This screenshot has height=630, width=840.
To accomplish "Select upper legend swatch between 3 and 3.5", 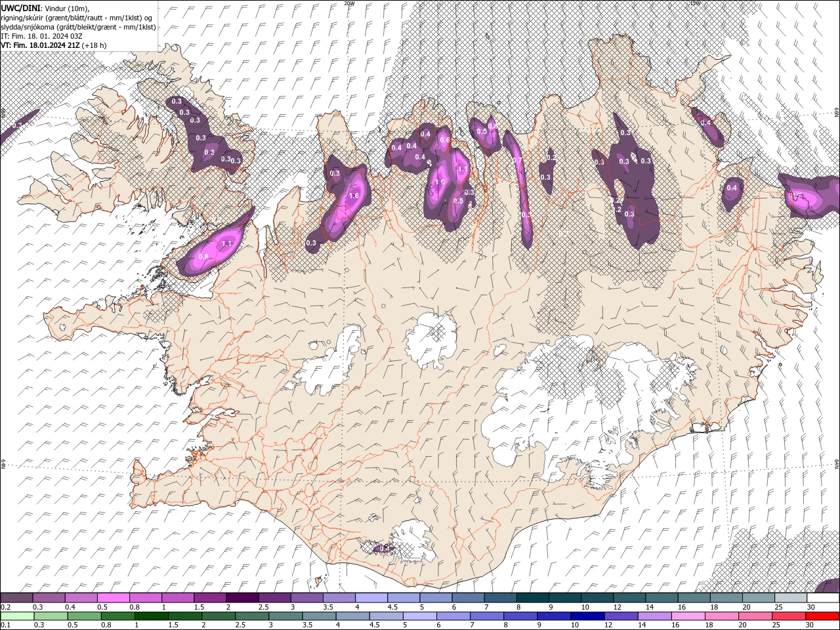I will pyautogui.click(x=306, y=598).
